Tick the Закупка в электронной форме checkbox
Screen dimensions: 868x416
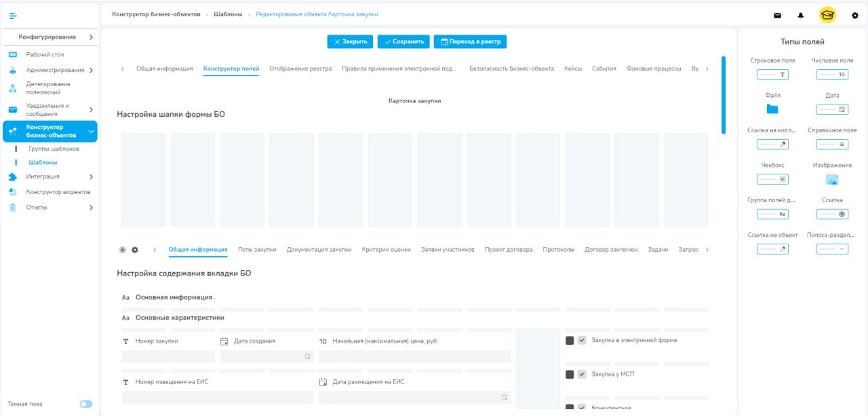[x=582, y=341]
